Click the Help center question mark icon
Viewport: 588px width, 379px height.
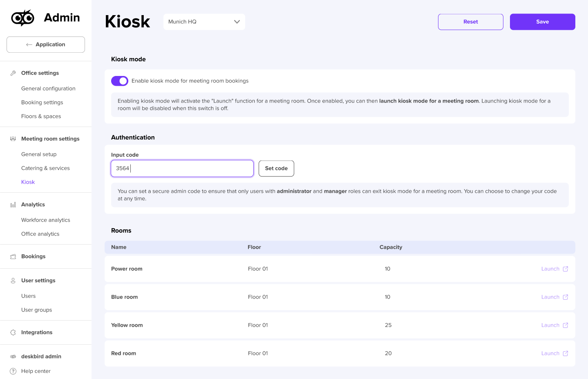[x=13, y=371]
